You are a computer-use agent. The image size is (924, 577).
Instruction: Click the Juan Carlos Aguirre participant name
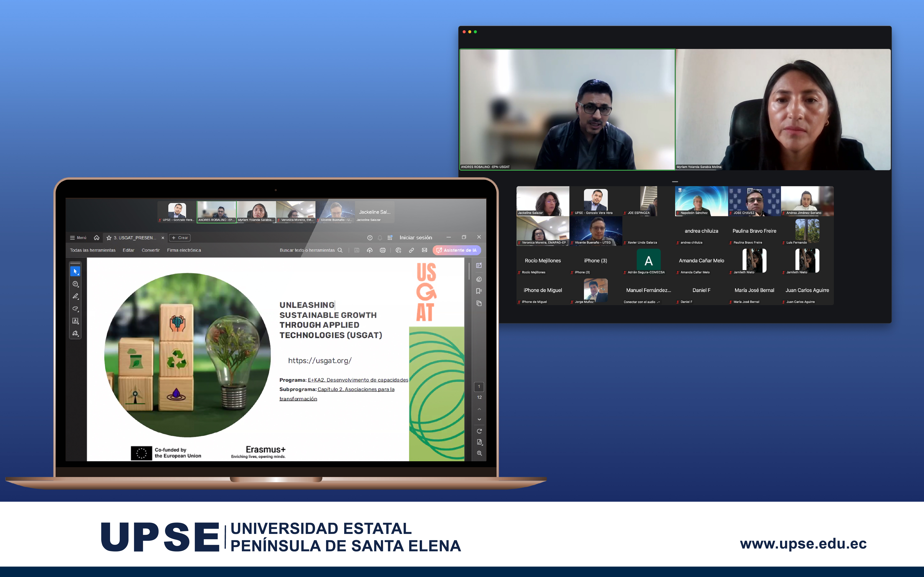(x=807, y=290)
